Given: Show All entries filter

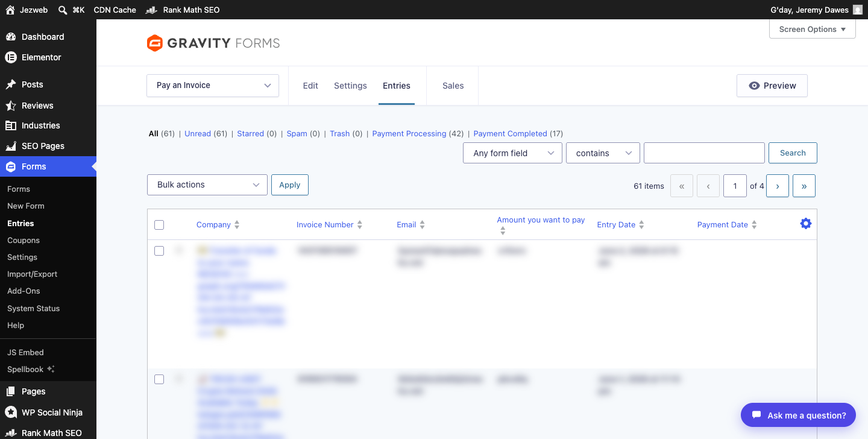Looking at the screenshot, I should tap(154, 134).
